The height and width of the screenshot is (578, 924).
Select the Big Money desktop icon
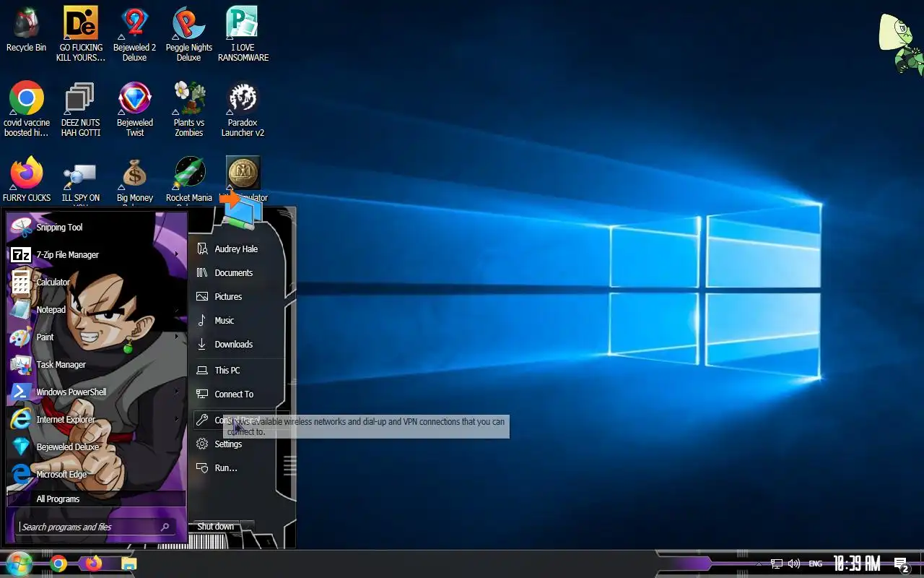(135, 182)
